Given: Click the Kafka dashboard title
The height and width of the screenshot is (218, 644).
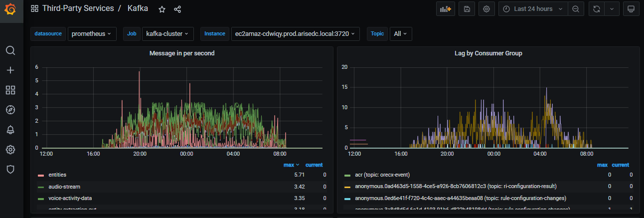Looking at the screenshot, I should coord(138,8).
